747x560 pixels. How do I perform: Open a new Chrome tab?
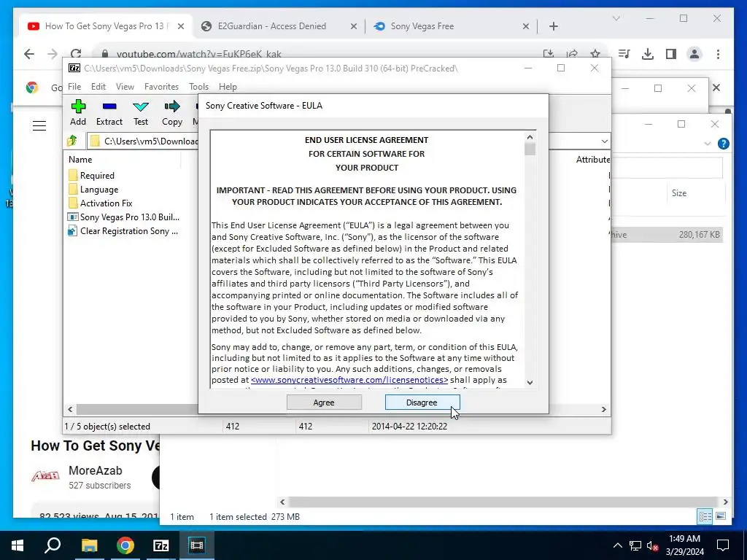coord(554,26)
